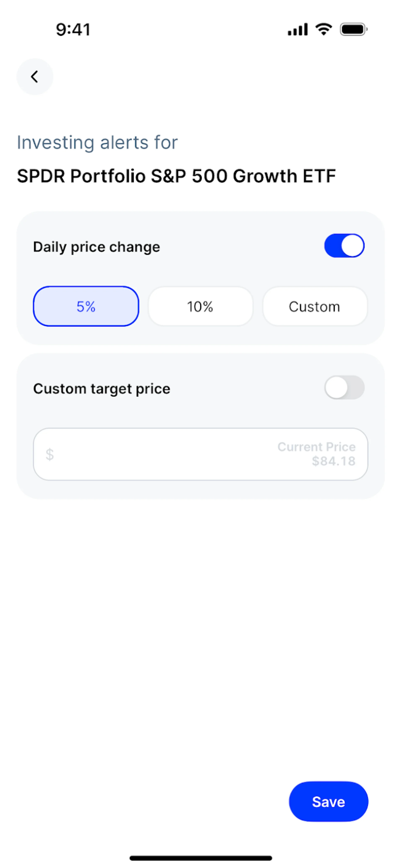The width and height of the screenshot is (401, 868).
Task: Click the "Daily price change" label
Action: (96, 247)
